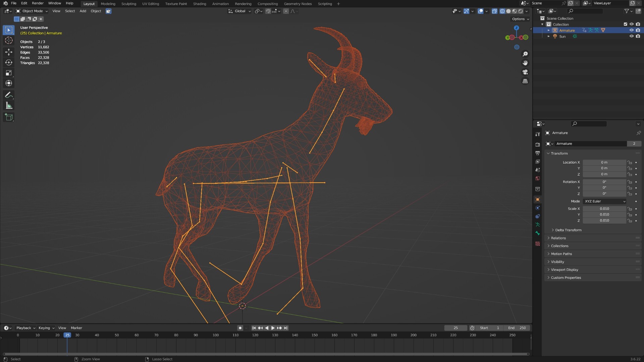644x362 pixels.
Task: Click the zoom viewport magnifier icon
Action: point(525,54)
